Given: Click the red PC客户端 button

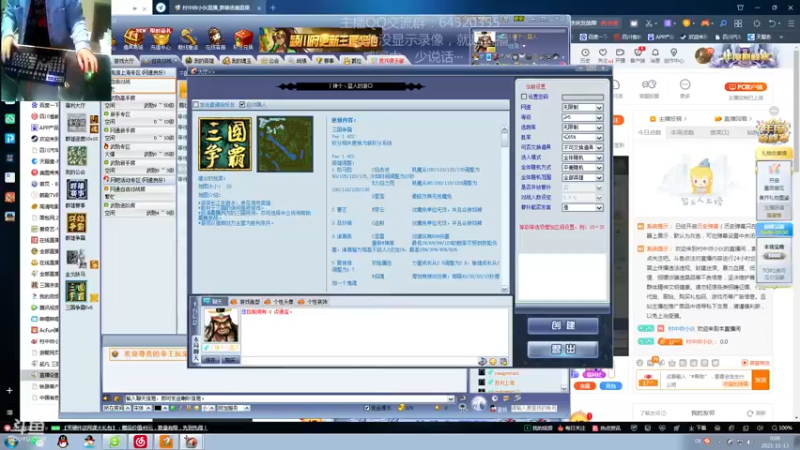Looking at the screenshot, I should (x=745, y=87).
